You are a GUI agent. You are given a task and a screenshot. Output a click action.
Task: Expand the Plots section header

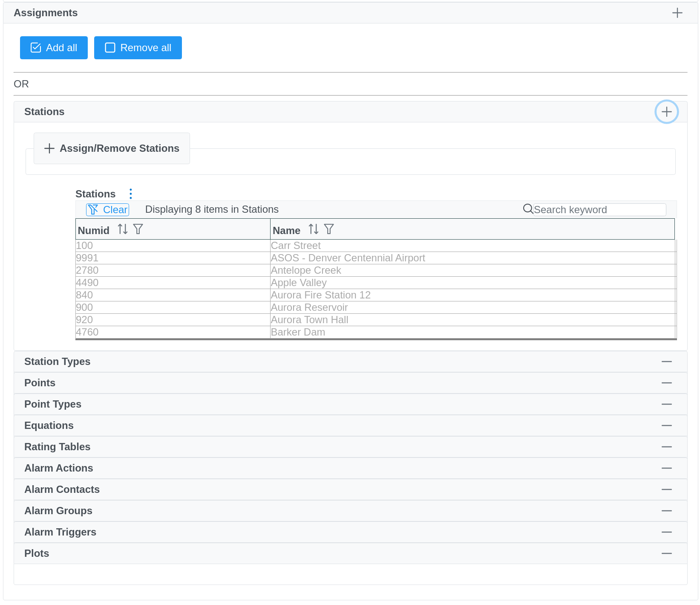666,553
